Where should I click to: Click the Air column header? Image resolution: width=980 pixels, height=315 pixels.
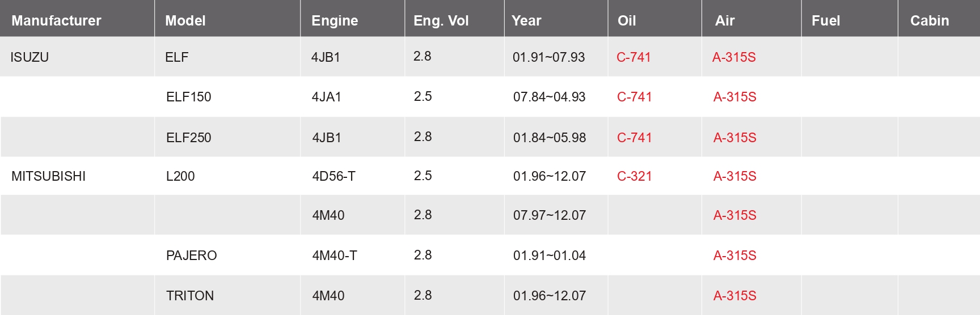click(x=724, y=21)
